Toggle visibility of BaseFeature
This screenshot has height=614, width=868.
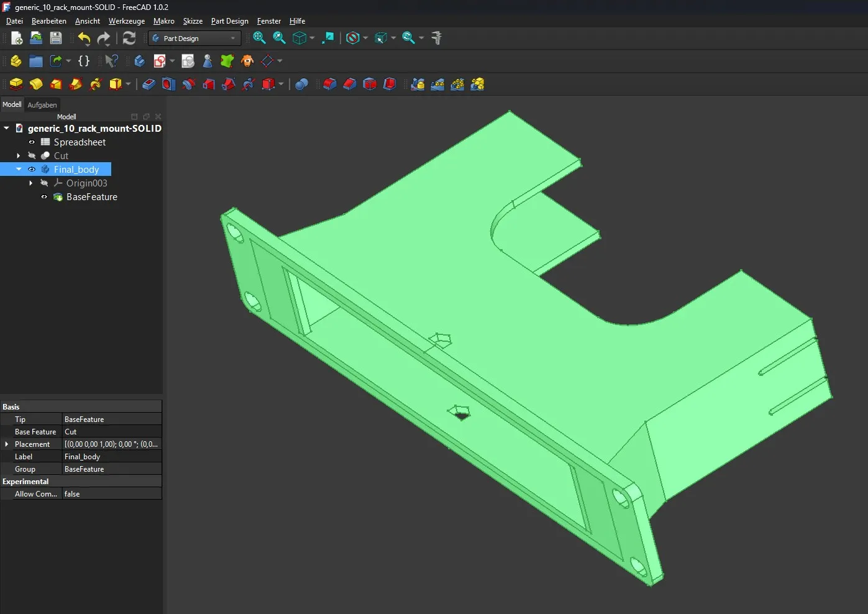coord(43,197)
